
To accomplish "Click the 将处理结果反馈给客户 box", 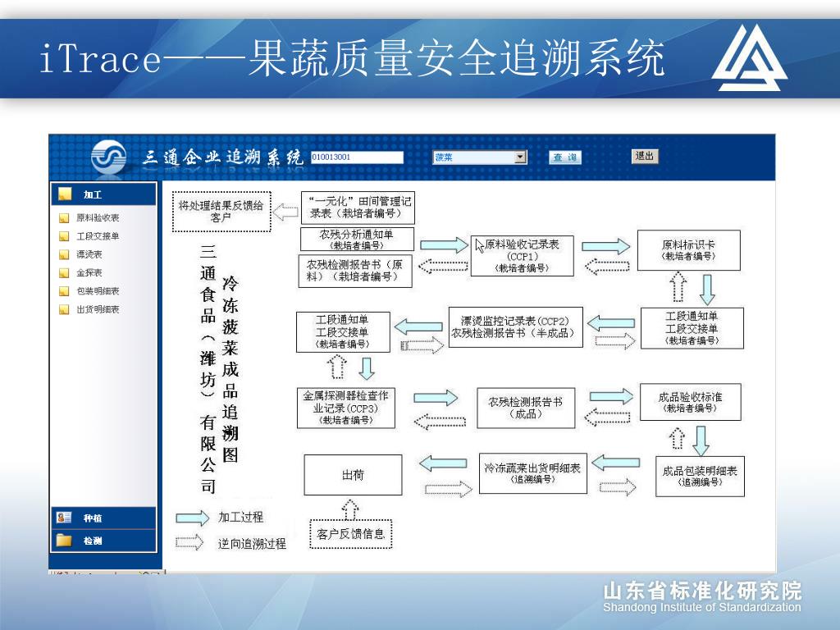I will coord(221,212).
